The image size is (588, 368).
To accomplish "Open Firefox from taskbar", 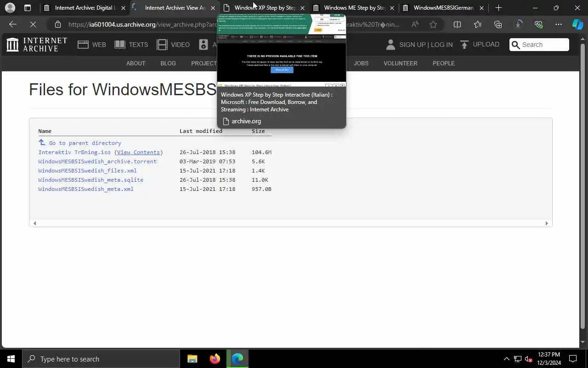I will tap(215, 359).
